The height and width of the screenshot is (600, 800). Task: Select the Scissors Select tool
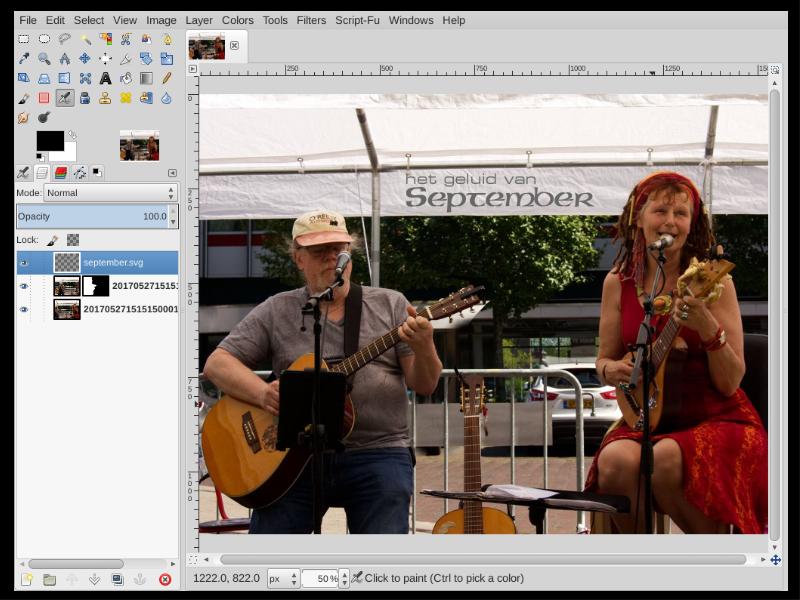point(126,39)
